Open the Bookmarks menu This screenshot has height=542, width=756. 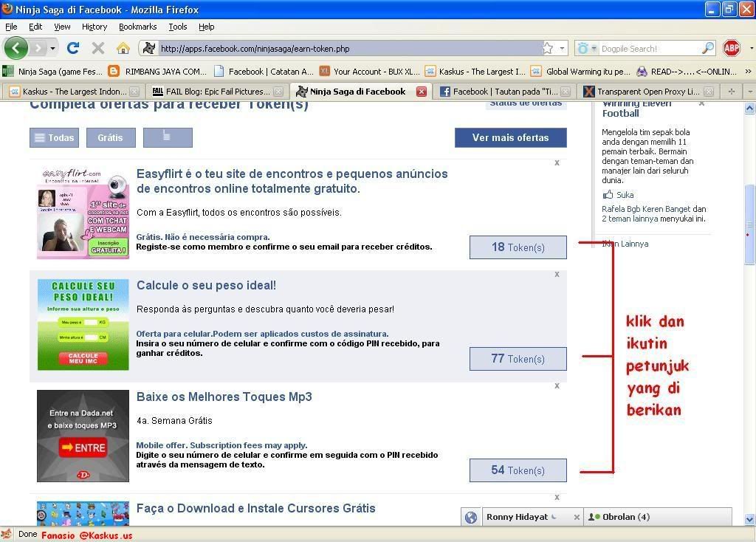tap(138, 27)
